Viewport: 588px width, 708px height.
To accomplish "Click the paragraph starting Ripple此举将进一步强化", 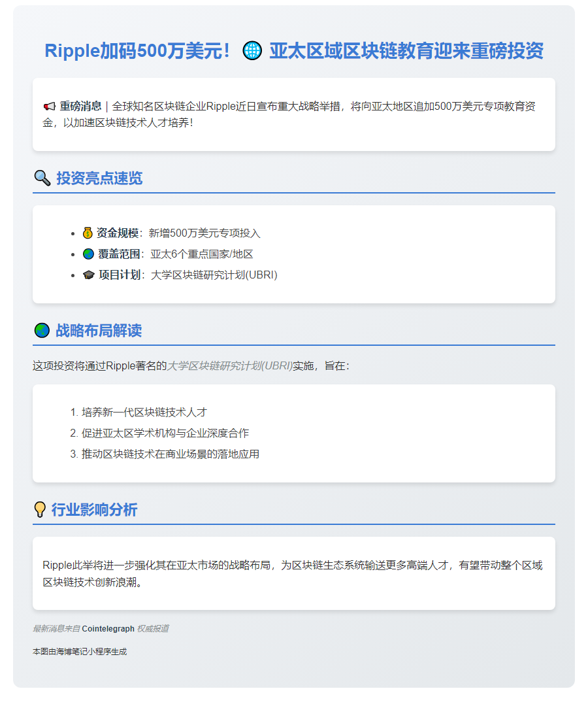I will click(x=293, y=573).
